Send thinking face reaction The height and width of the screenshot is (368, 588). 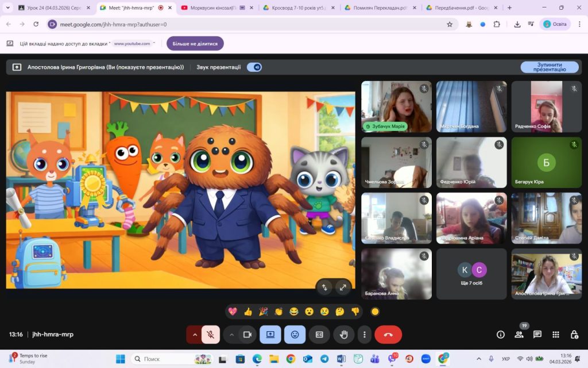tap(340, 311)
